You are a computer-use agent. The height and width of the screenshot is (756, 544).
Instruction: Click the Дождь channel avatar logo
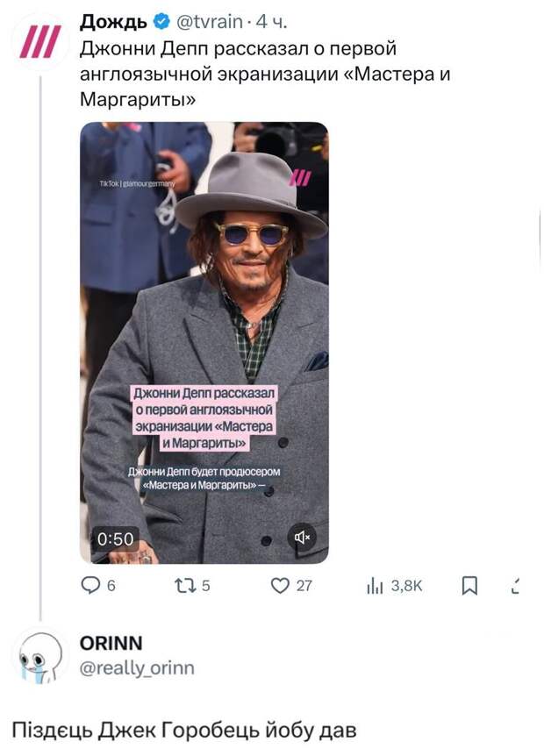click(x=40, y=41)
